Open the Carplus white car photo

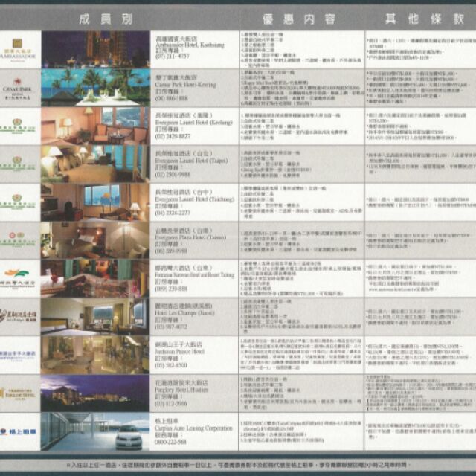pos(94,431)
